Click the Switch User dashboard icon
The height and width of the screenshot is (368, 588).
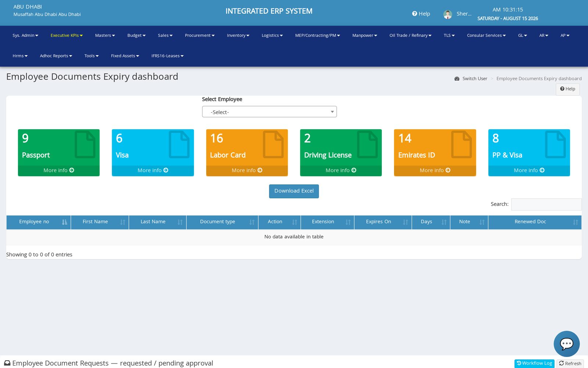[457, 79]
